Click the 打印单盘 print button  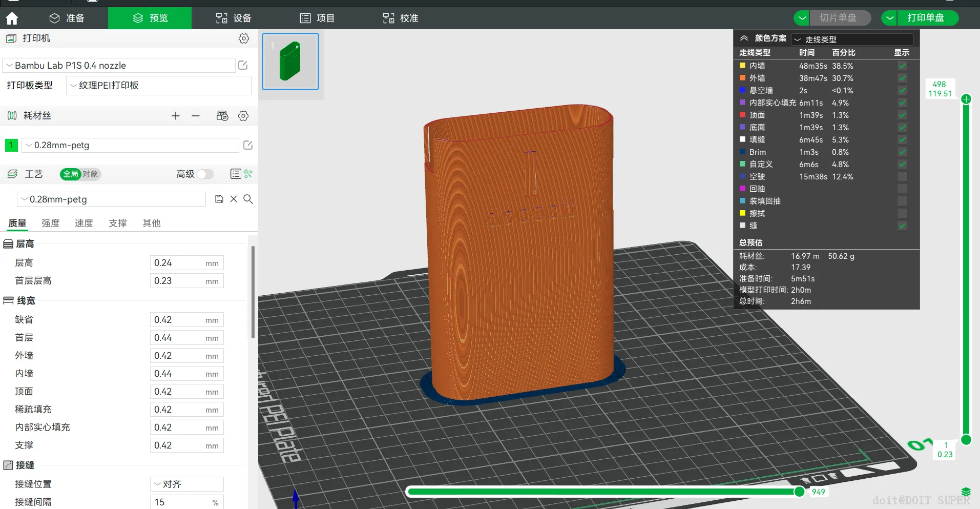tap(925, 18)
